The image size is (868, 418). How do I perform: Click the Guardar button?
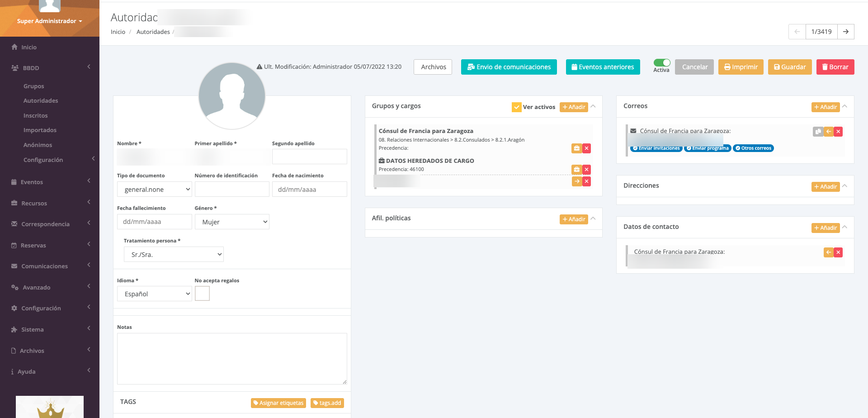[790, 67]
